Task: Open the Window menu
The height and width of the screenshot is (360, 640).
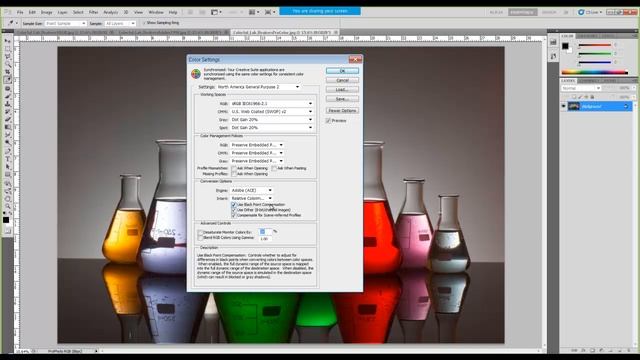Action: point(156,12)
